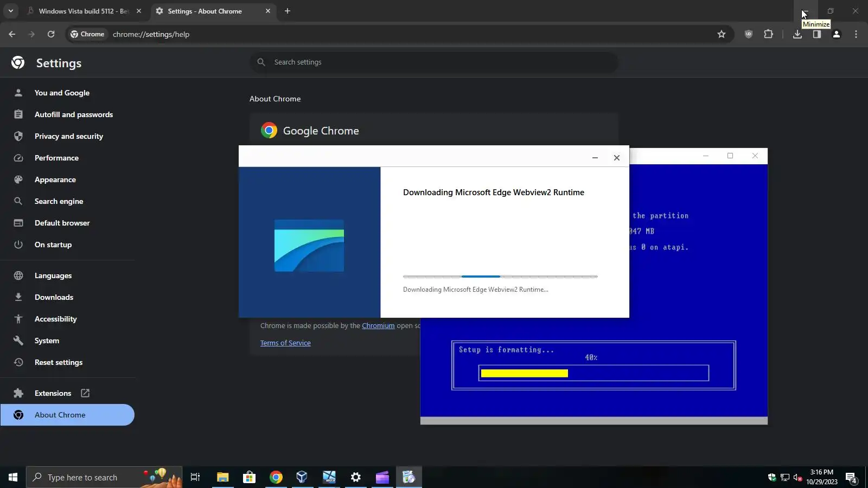Follow the Chromium link
The height and width of the screenshot is (488, 868).
(378, 326)
